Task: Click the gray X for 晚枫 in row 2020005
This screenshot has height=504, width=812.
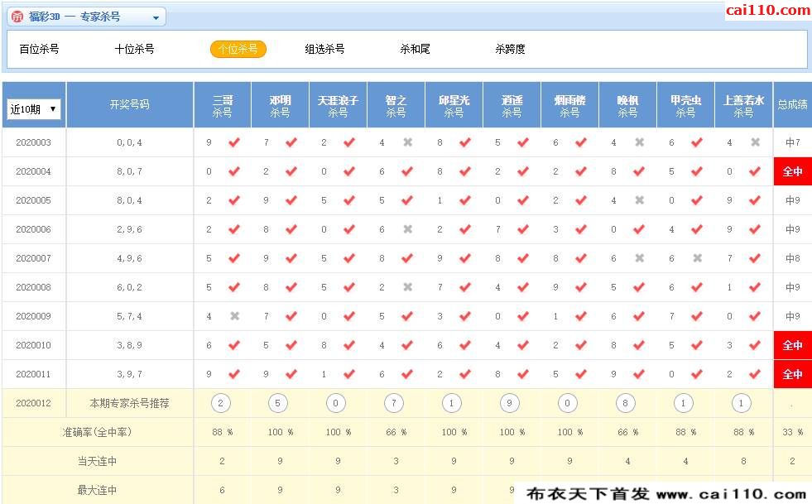Action: (640, 200)
